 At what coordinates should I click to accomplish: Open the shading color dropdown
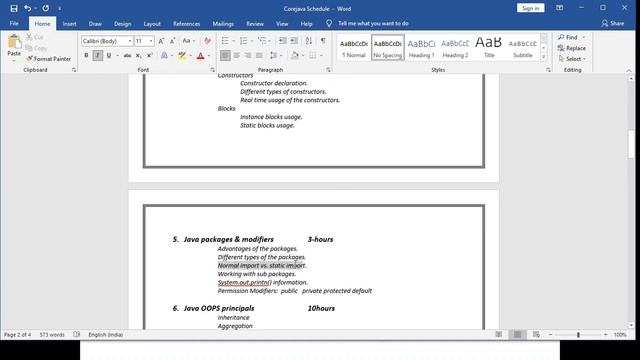(x=303, y=56)
